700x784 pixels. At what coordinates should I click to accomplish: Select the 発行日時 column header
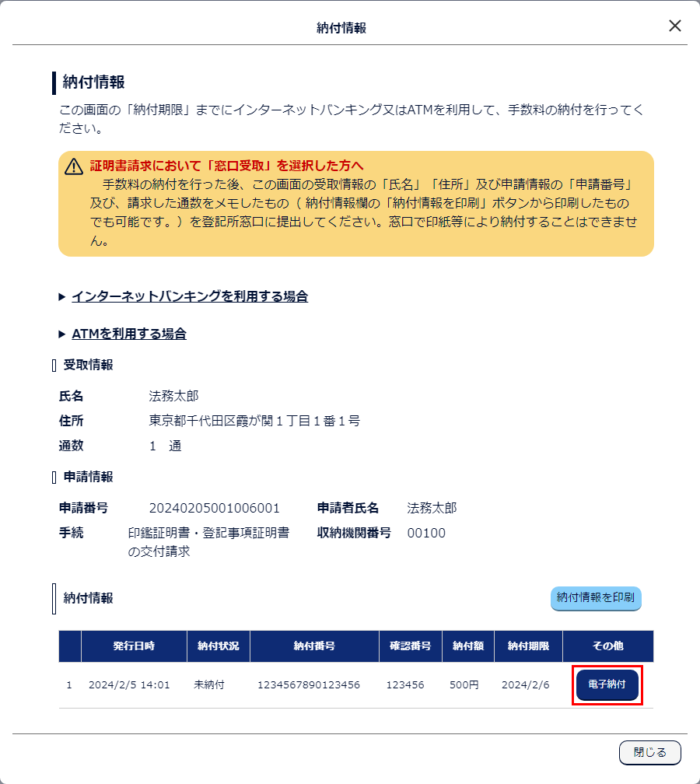pos(134,646)
